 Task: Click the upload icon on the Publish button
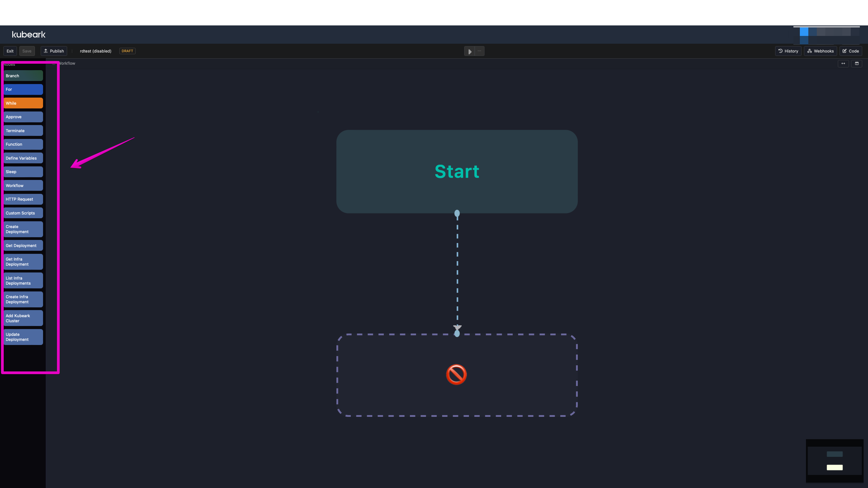tap(46, 50)
